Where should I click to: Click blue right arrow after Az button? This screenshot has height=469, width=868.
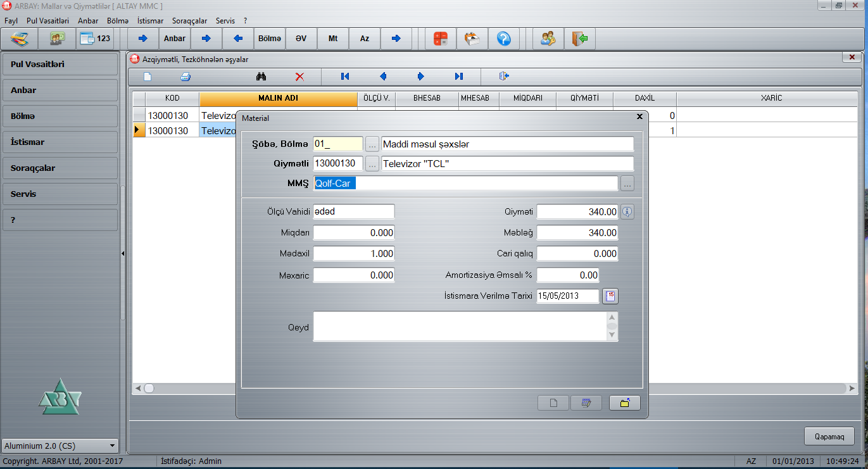396,39
